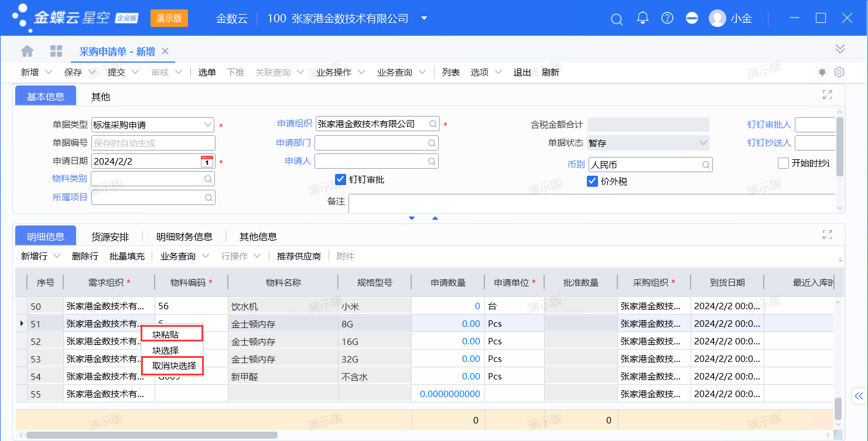
Task: Search 申请组织 with the magnifier icon
Action: (x=433, y=124)
